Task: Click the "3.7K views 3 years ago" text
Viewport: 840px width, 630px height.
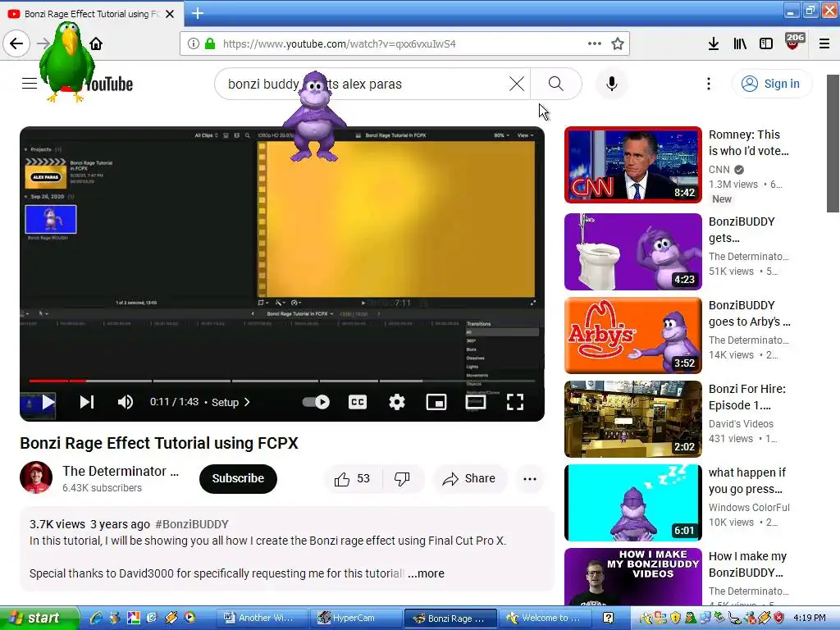Action: pos(89,524)
